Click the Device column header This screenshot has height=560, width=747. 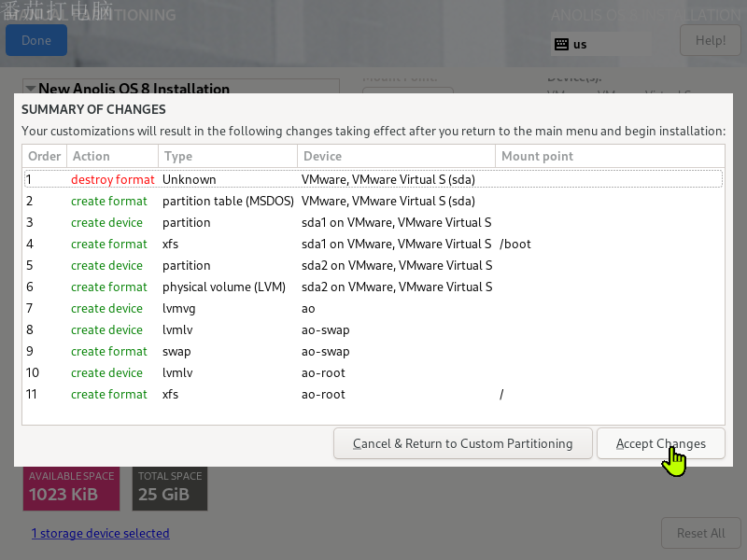coord(322,156)
